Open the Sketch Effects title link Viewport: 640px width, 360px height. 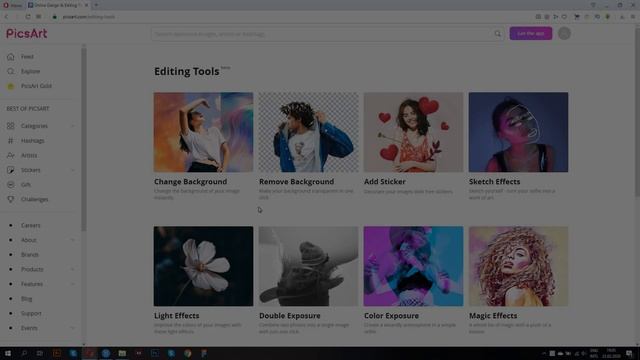[494, 182]
